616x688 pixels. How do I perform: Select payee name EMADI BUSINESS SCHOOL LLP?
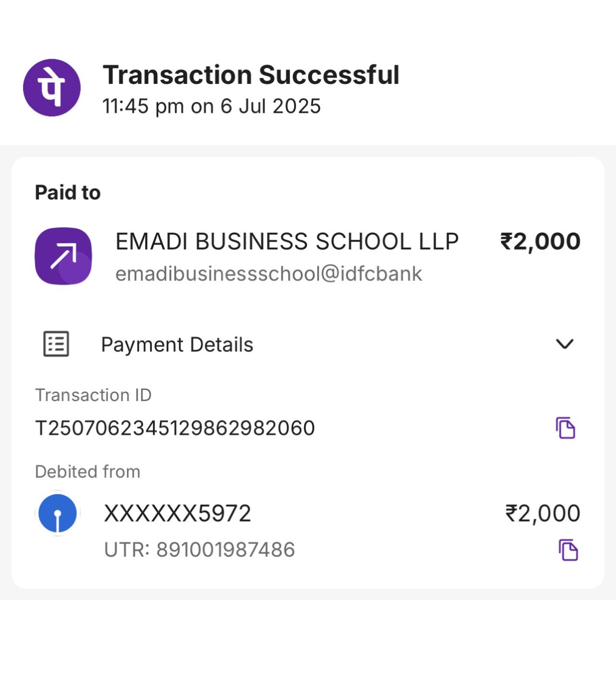(287, 241)
